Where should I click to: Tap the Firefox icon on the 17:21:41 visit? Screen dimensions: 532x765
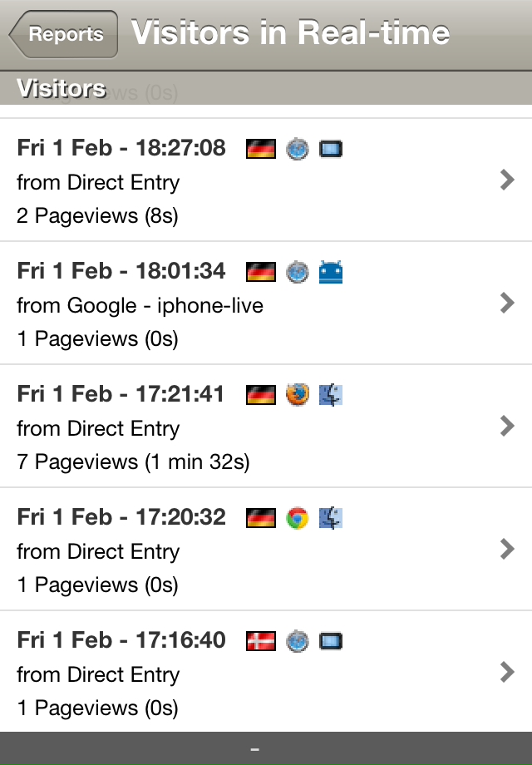click(x=298, y=395)
